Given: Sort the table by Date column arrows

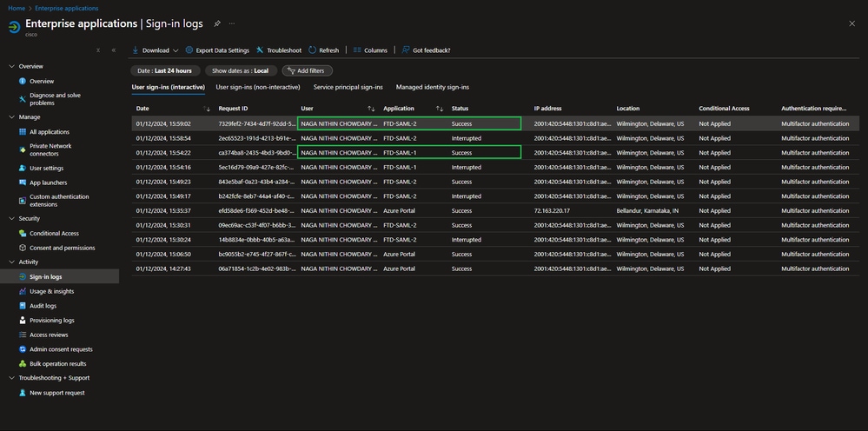Looking at the screenshot, I should pyautogui.click(x=207, y=109).
